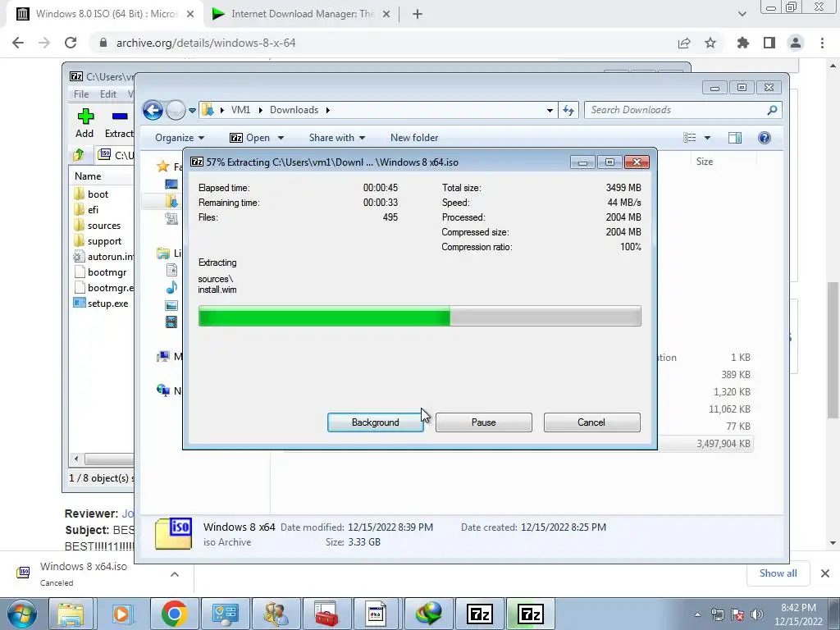Click the Background button in extraction dialog

pos(376,422)
